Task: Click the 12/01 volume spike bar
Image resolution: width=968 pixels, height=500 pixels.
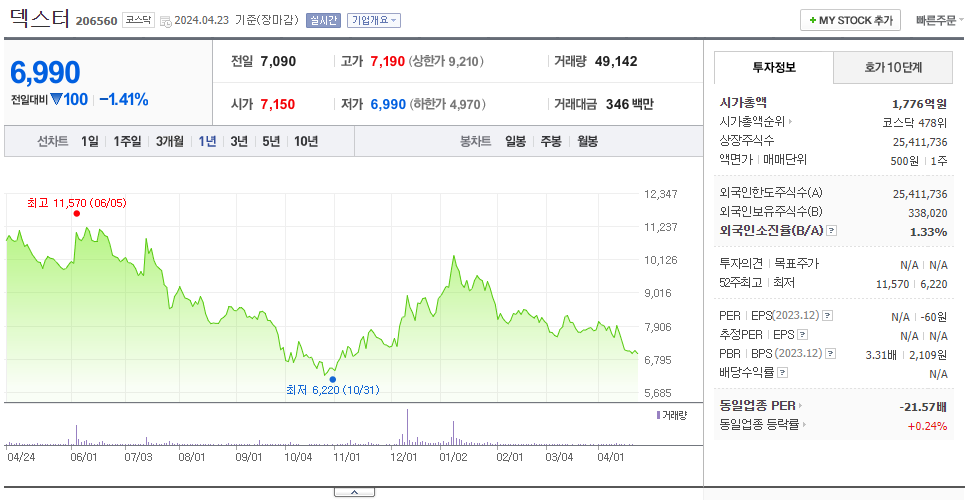Action: (x=407, y=427)
